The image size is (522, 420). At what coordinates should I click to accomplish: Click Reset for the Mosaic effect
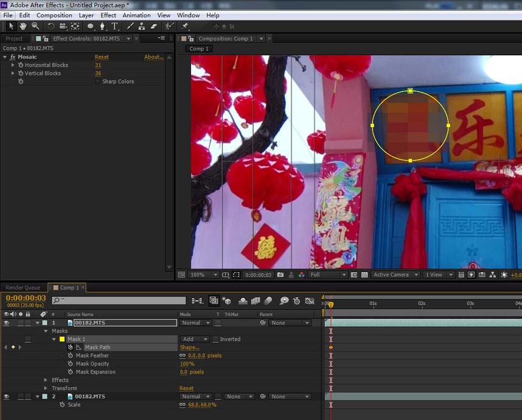[102, 57]
